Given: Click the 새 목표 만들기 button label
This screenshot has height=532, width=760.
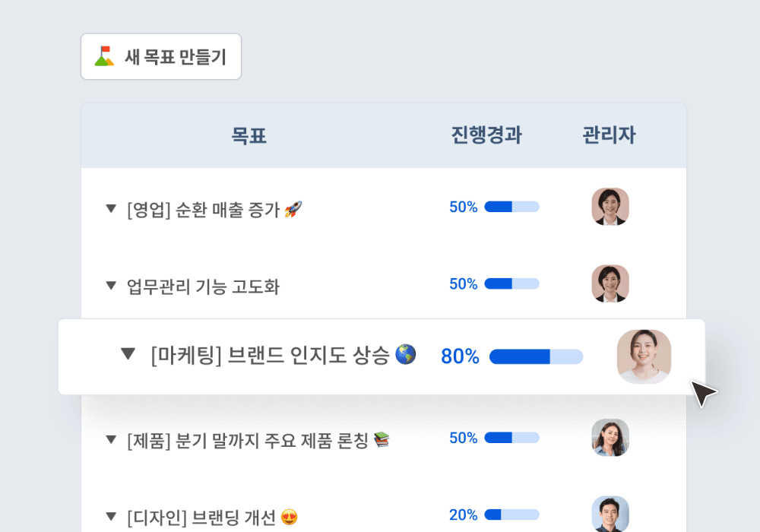Looking at the screenshot, I should click(x=176, y=57).
